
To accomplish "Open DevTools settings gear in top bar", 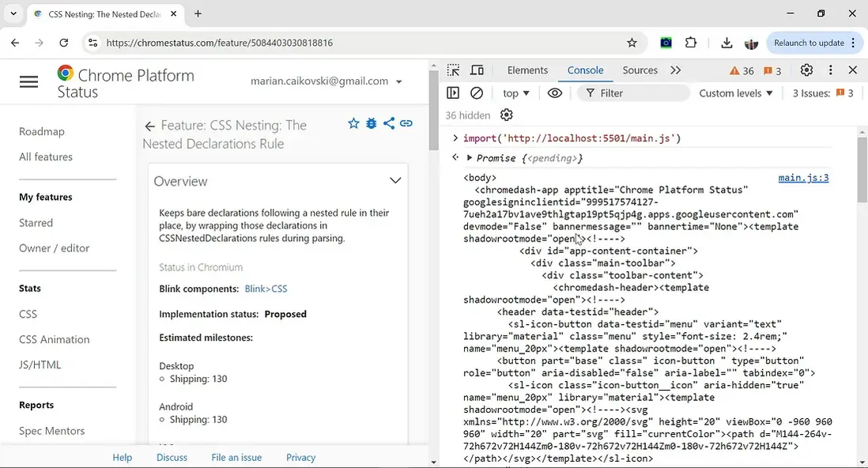I will pos(806,70).
